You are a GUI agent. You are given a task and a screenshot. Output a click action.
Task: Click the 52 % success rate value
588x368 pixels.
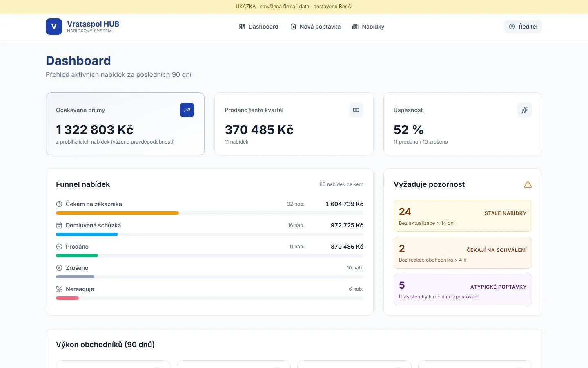click(x=408, y=130)
